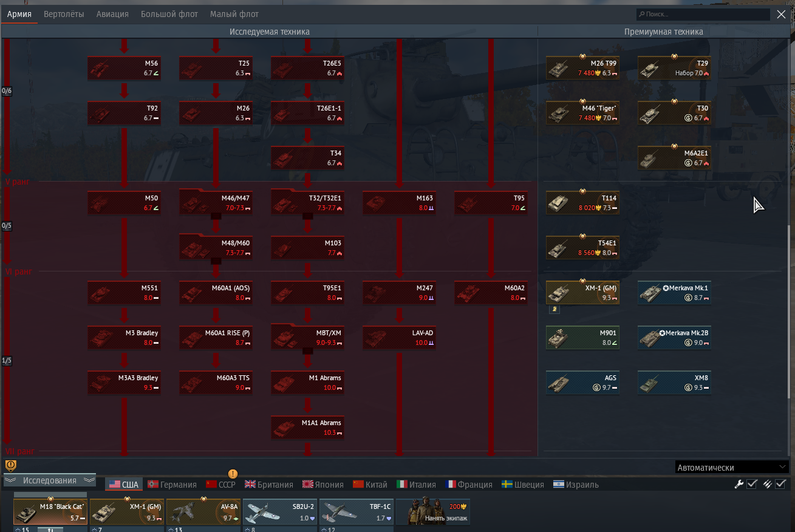Select the M60A3 TTS tank card
The image size is (795, 532).
(216, 383)
